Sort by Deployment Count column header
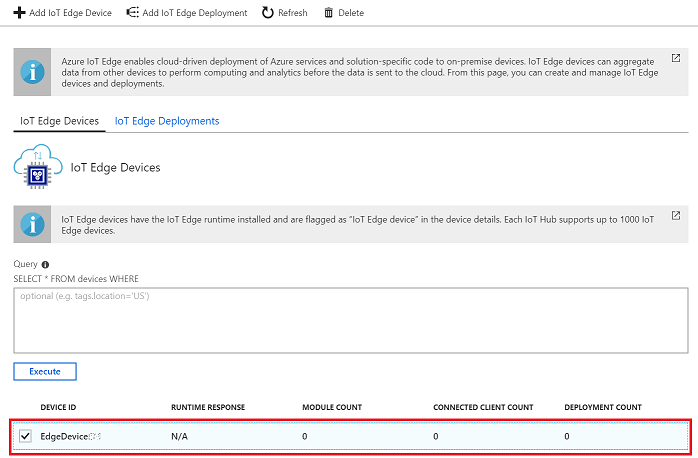Screen dimensions: 698x458 point(603,407)
